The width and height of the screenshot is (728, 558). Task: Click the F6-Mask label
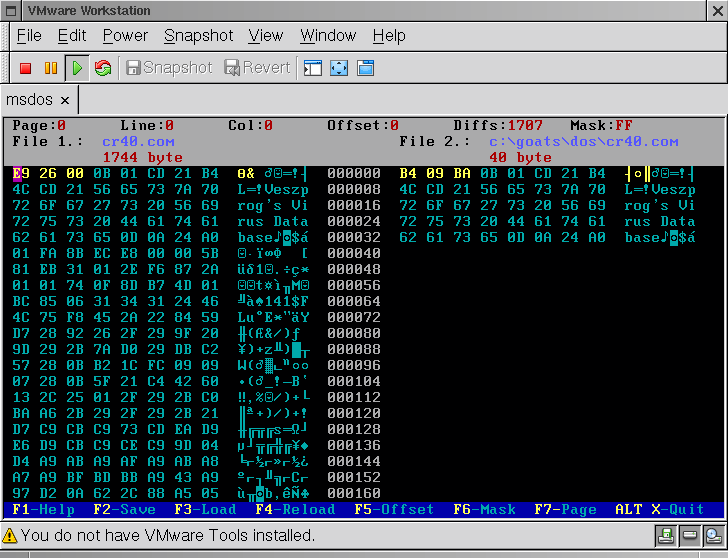pyautogui.click(x=484, y=509)
